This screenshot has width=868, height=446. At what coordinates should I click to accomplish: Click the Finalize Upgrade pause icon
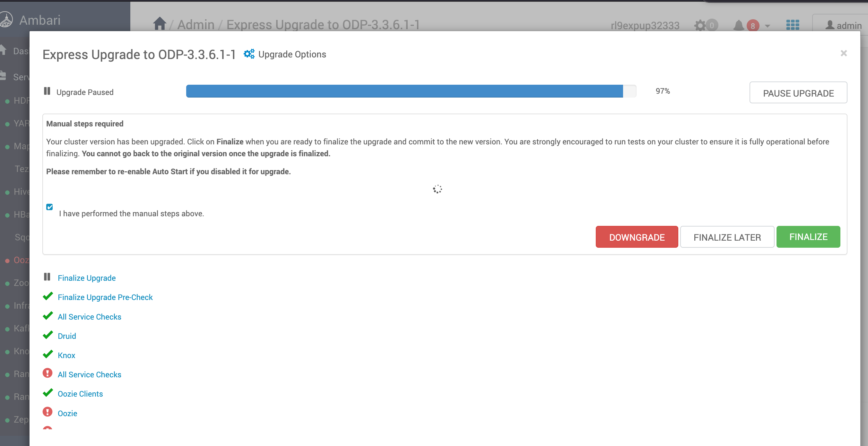(47, 277)
